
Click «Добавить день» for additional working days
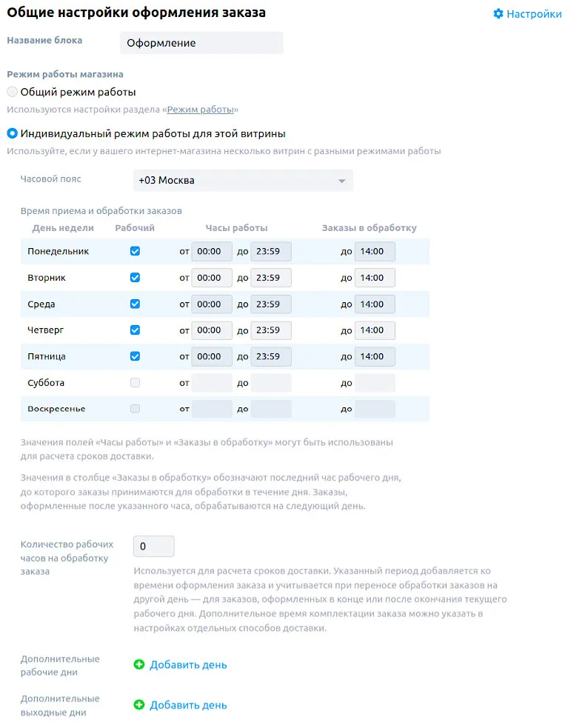pyautogui.click(x=188, y=665)
